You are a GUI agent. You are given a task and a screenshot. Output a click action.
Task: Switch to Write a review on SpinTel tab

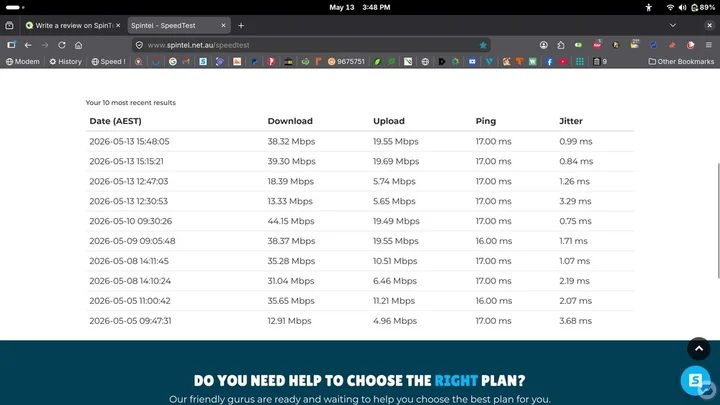click(73, 26)
